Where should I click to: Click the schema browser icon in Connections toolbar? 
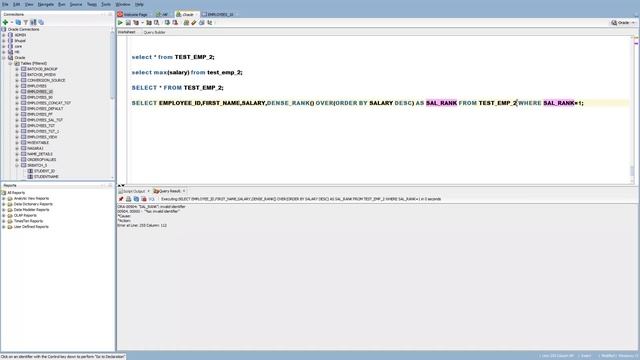coord(33,22)
